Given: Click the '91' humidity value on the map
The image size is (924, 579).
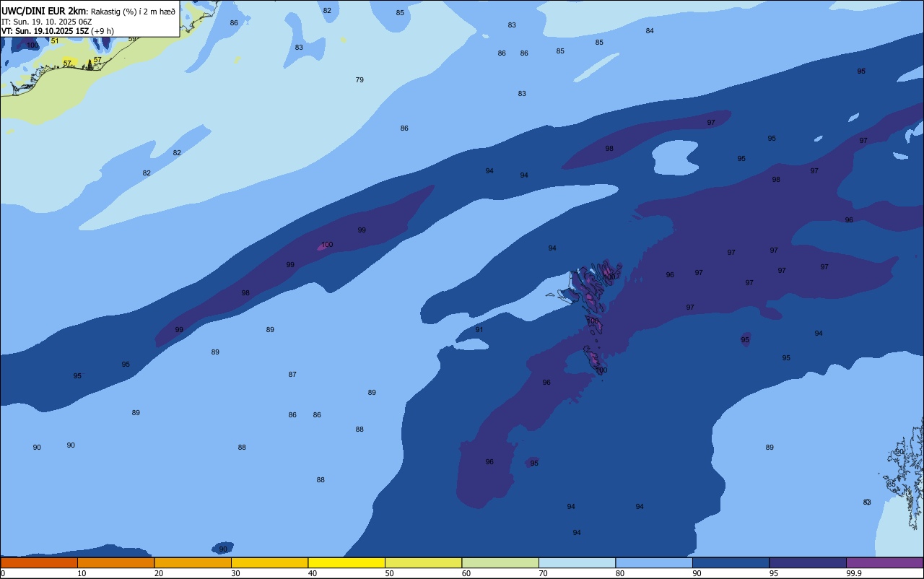Looking at the screenshot, I should 479,329.
